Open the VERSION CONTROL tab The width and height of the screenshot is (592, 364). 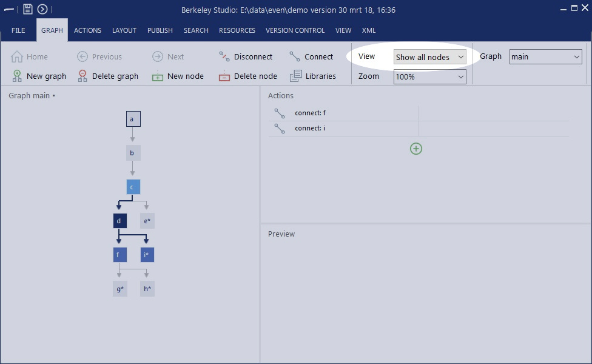(x=295, y=30)
